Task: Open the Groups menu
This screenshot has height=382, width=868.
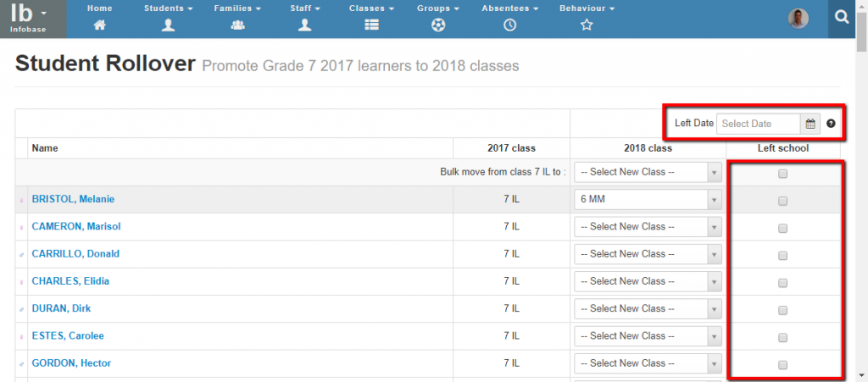Action: (x=438, y=8)
